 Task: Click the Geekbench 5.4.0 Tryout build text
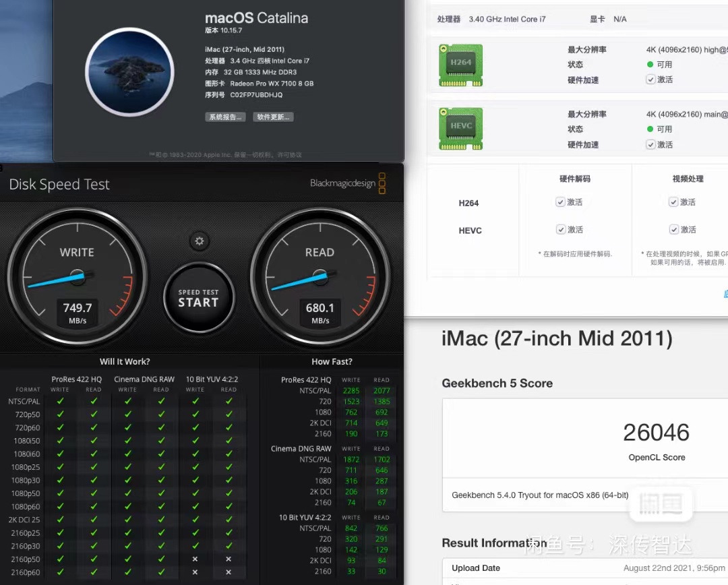coord(540,495)
